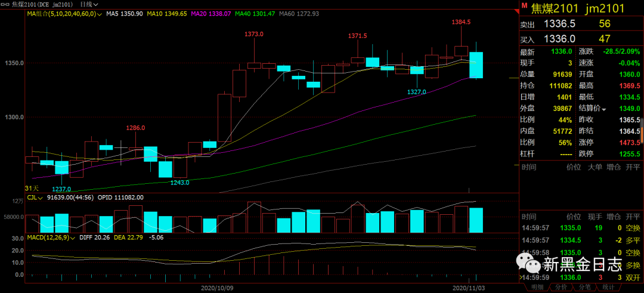This screenshot has height=293, width=644.
Task: Click the red M marker icon beside 焦煤2101
Action: [524, 5]
